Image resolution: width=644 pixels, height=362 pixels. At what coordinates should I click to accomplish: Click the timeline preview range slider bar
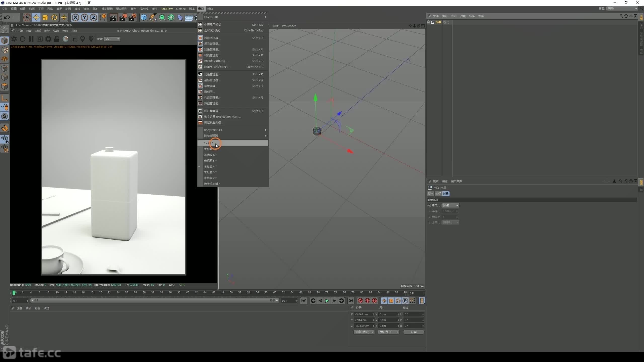point(155,301)
